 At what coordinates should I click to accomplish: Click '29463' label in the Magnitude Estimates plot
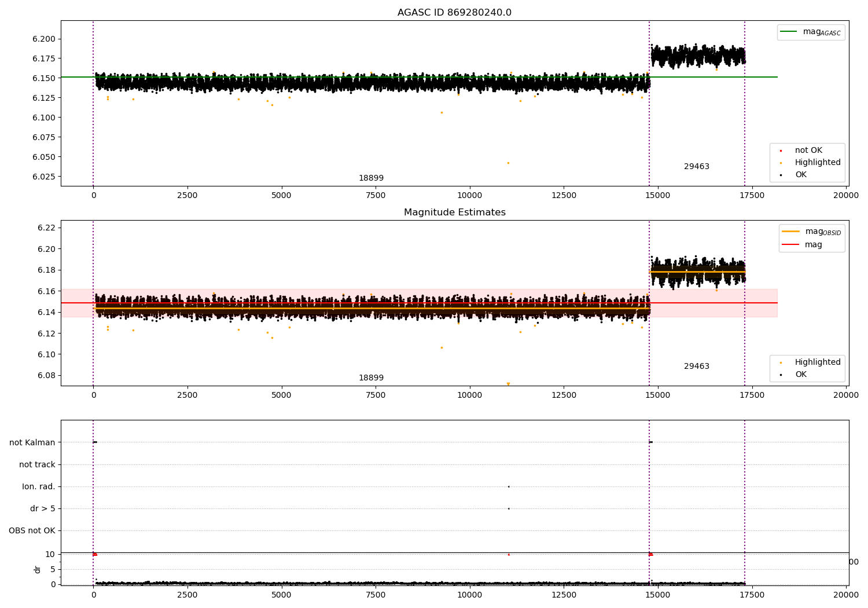[x=697, y=367]
